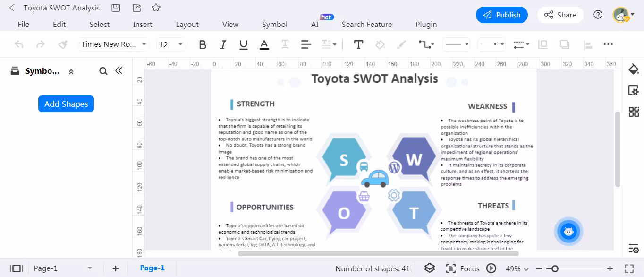Open the layers icon in status bar
This screenshot has height=277, width=644.
pos(429,268)
